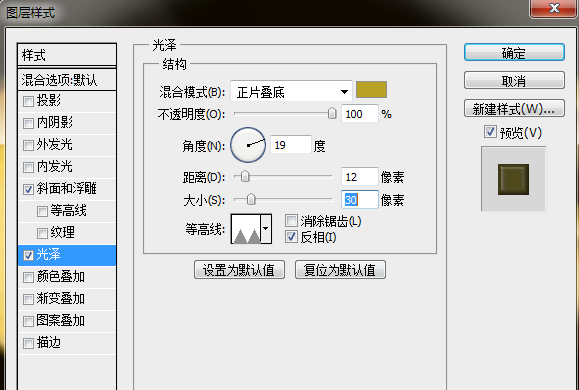The width and height of the screenshot is (579, 390).
Task: Select the 描边 style row label
Action: (48, 342)
